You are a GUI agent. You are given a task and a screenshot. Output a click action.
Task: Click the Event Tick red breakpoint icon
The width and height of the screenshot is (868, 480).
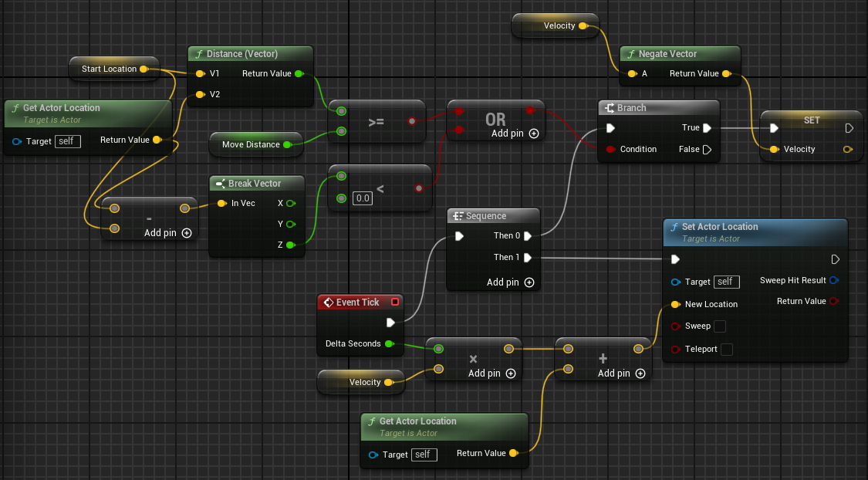(395, 302)
